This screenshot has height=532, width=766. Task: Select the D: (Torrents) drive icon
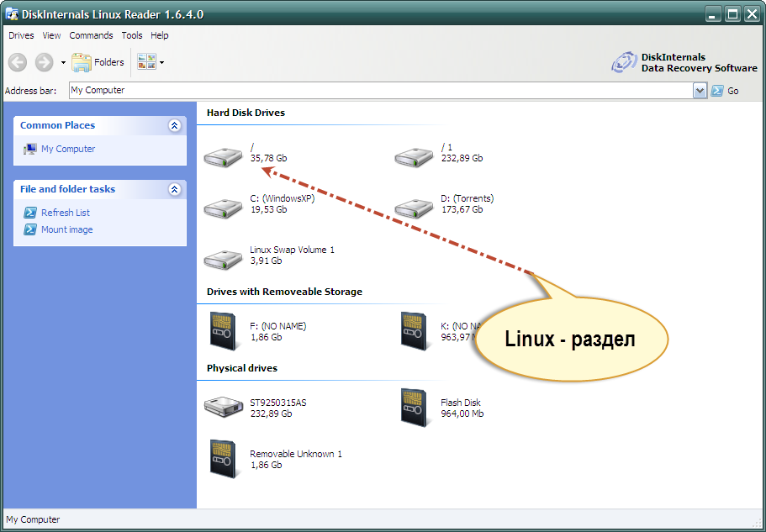click(414, 207)
